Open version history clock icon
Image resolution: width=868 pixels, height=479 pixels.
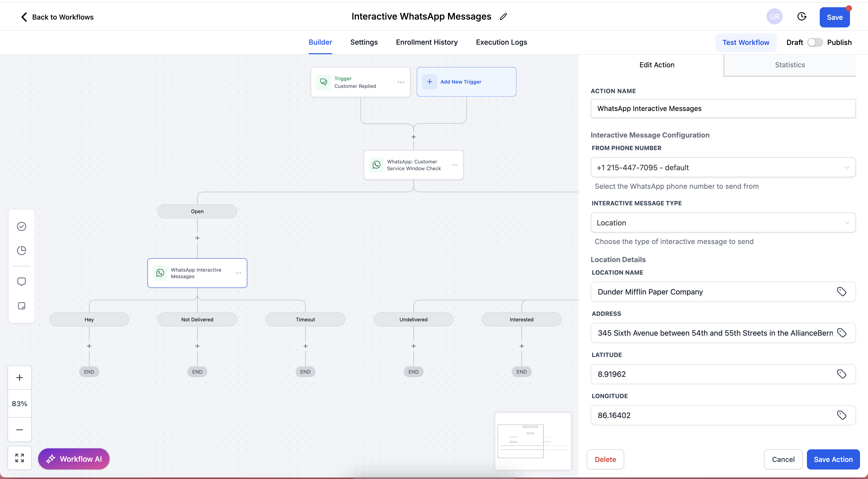(x=802, y=17)
